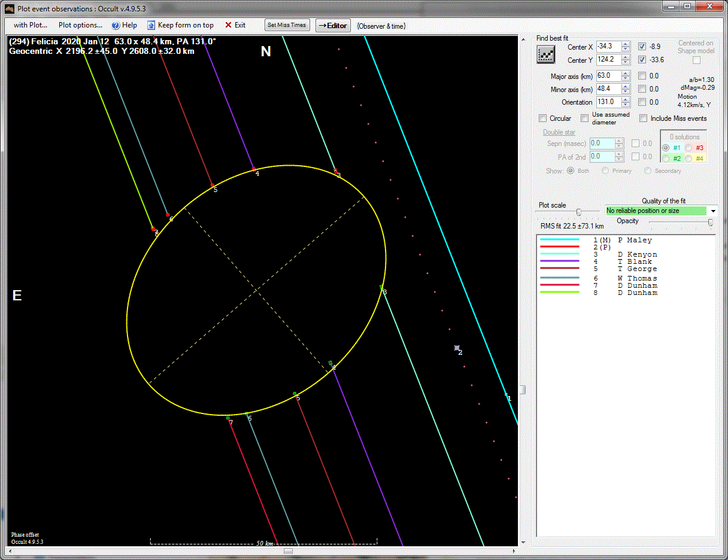The image size is (728, 560).
Task: Click the Double star label
Action: [559, 132]
